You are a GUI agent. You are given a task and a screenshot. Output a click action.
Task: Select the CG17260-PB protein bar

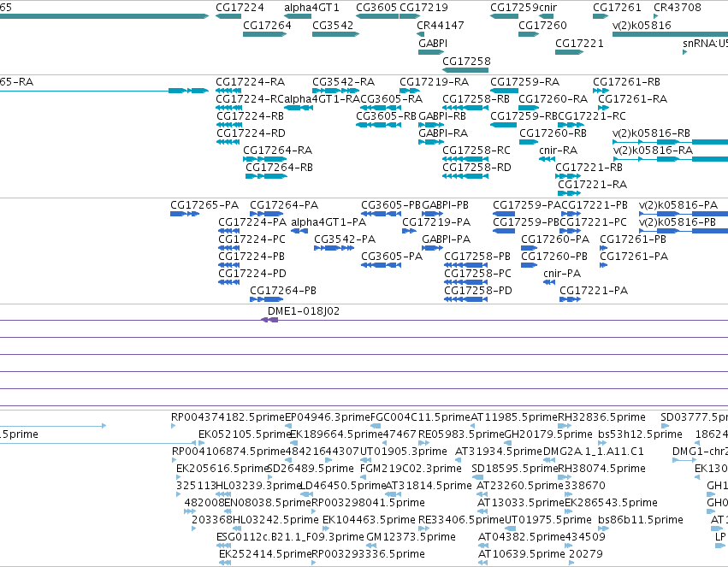pos(529,265)
